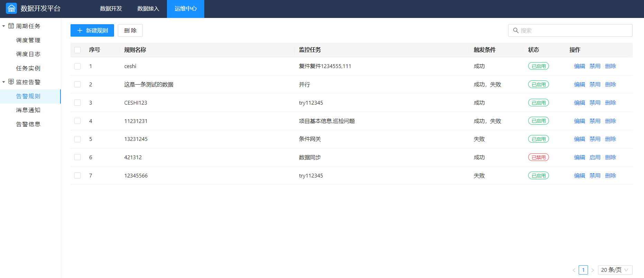Click the search magnifier icon

(x=516, y=30)
